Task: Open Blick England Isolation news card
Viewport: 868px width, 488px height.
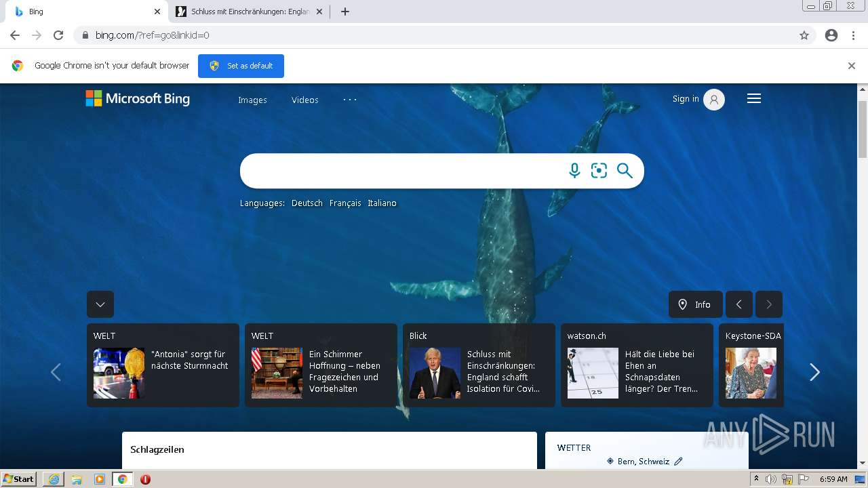Action: (479, 365)
